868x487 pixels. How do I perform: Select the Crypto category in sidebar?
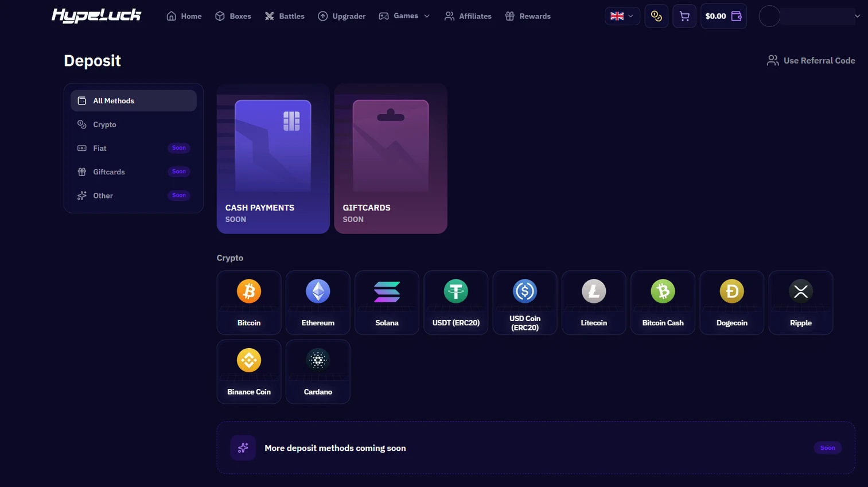pyautogui.click(x=134, y=124)
